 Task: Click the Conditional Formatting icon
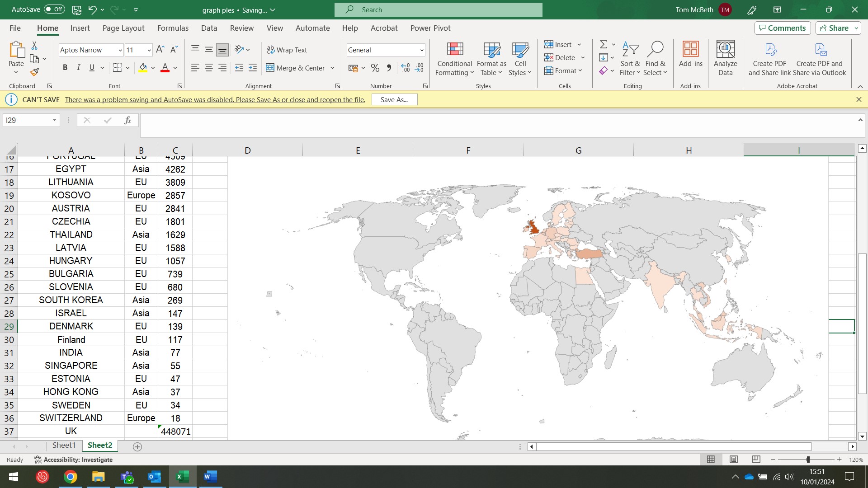coord(455,49)
